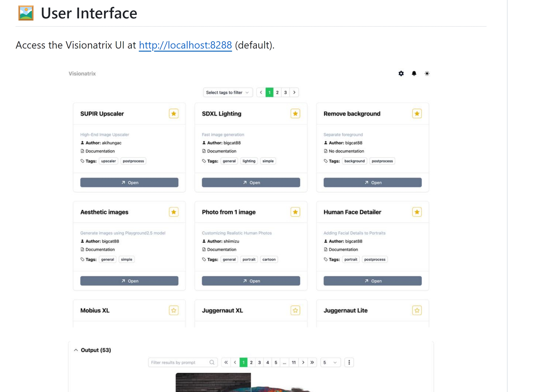Viewport: 544px width, 392px height.
Task: Open SUPIR Upscaler Documentation link
Action: [x=100, y=151]
